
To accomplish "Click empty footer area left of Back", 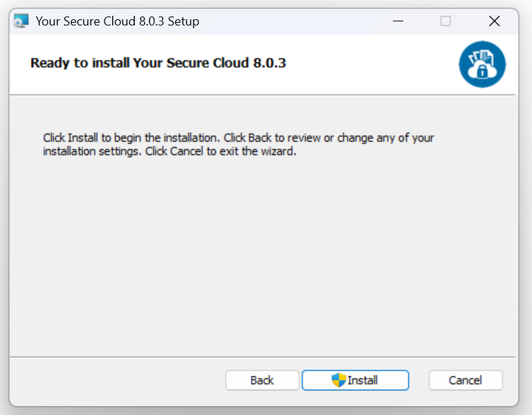I will [117, 380].
